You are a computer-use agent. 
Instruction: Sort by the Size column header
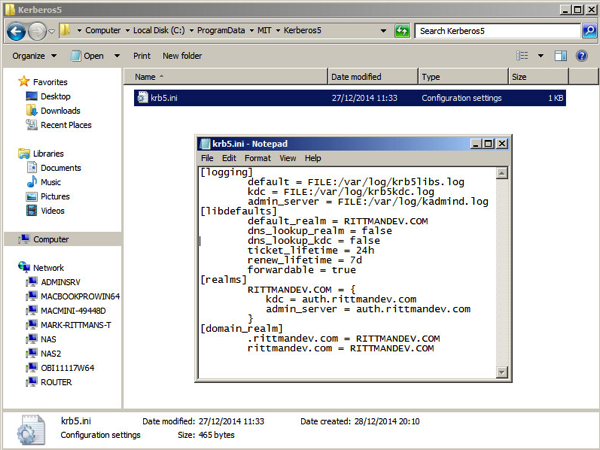click(539, 77)
